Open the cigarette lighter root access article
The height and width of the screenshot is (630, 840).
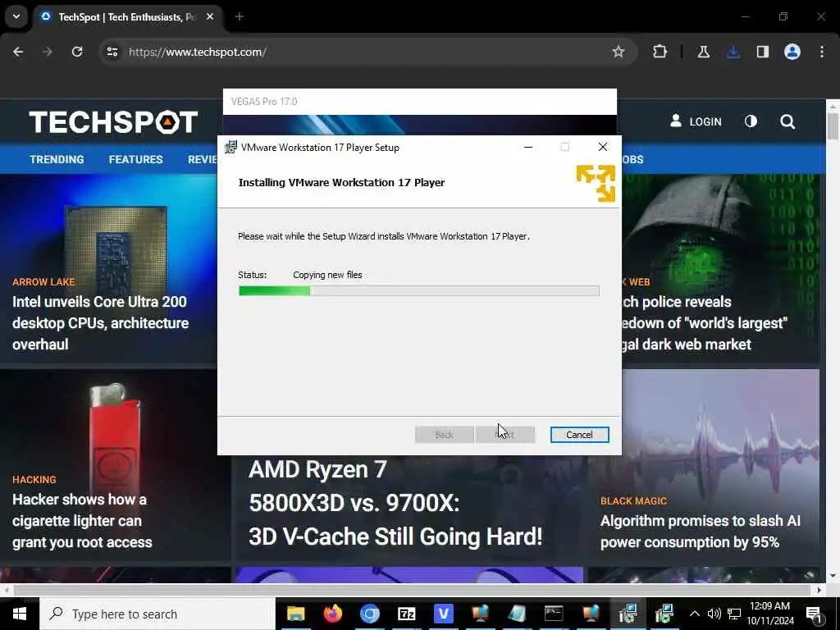[82, 521]
